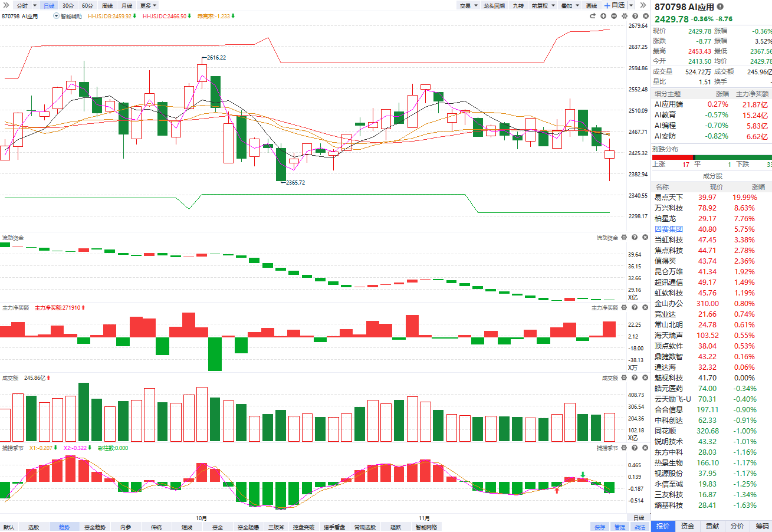The width and height of the screenshot is (772, 532).
Task: Zoom out the chart with the minus icon
Action: 614,16
